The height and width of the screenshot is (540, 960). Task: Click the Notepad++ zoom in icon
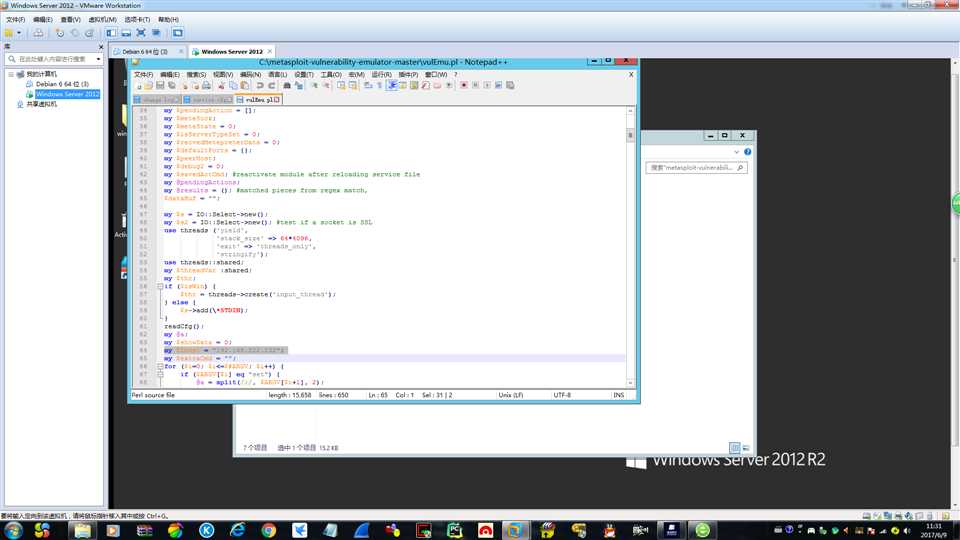pyautogui.click(x=314, y=85)
